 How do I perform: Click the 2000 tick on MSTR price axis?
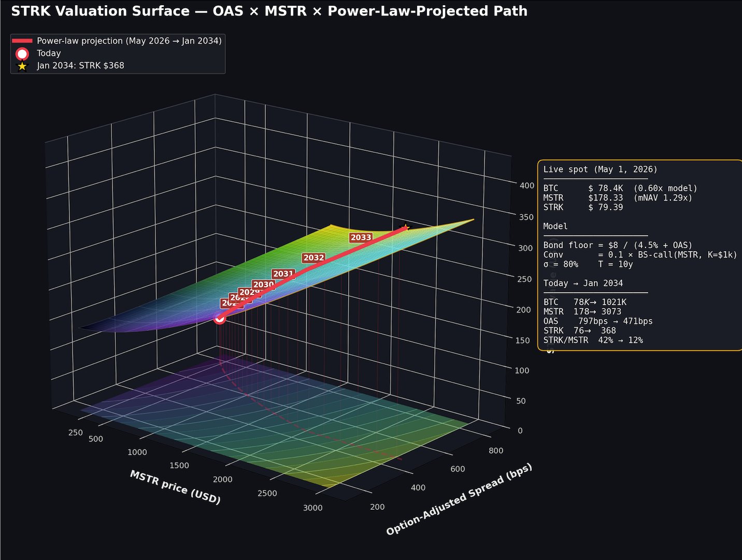(x=223, y=480)
